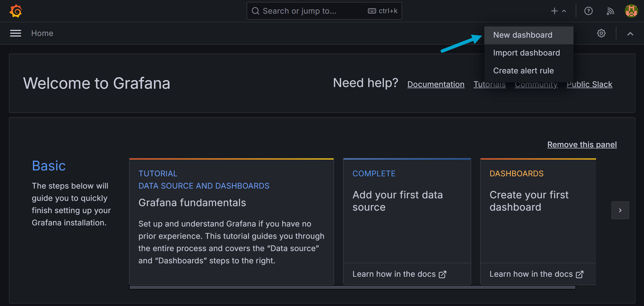Click the right arrow to show next card
The height and width of the screenshot is (306, 644).
pos(620,210)
